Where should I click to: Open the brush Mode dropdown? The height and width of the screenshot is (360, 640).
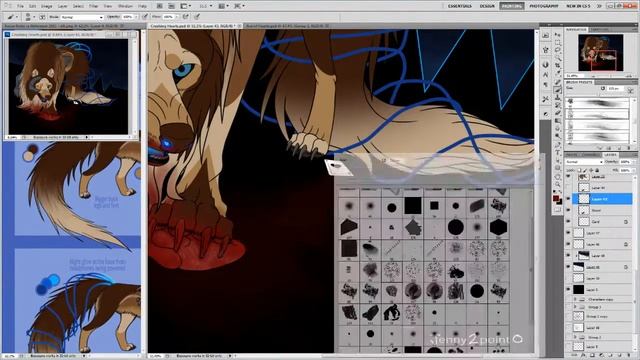point(82,17)
